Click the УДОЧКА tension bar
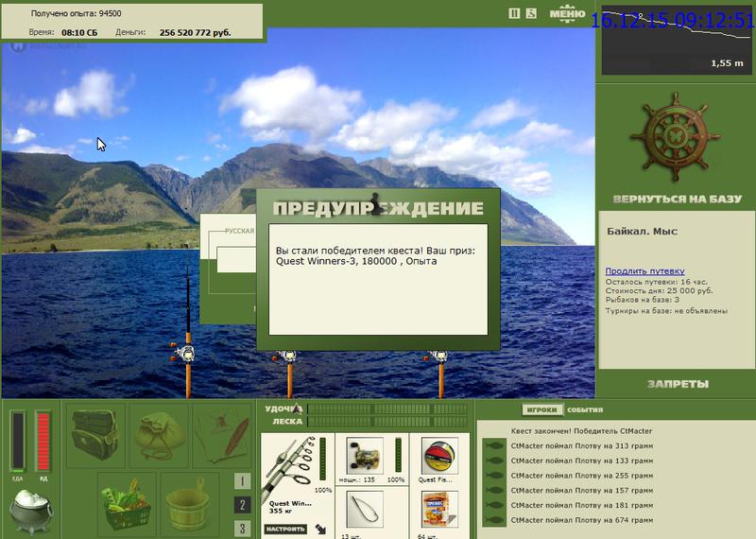 [387, 409]
